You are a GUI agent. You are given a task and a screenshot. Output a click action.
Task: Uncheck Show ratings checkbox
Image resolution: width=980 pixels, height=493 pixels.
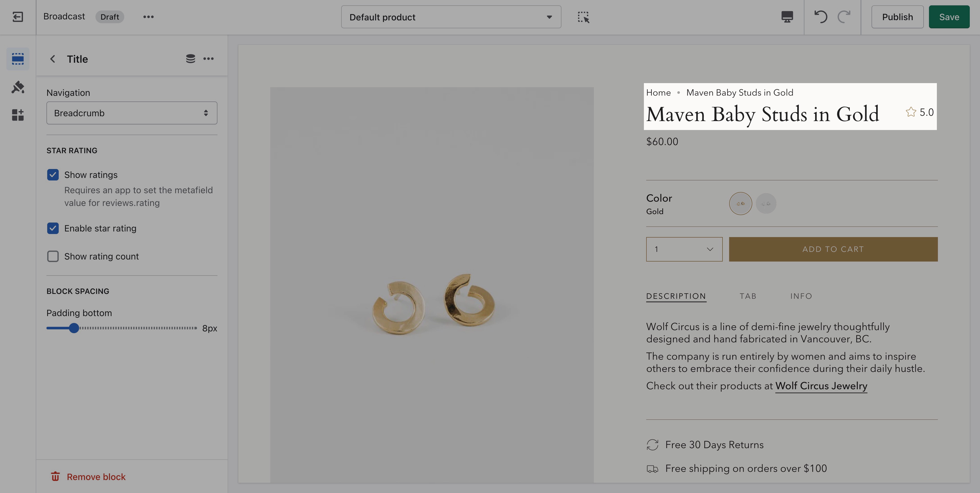point(53,175)
